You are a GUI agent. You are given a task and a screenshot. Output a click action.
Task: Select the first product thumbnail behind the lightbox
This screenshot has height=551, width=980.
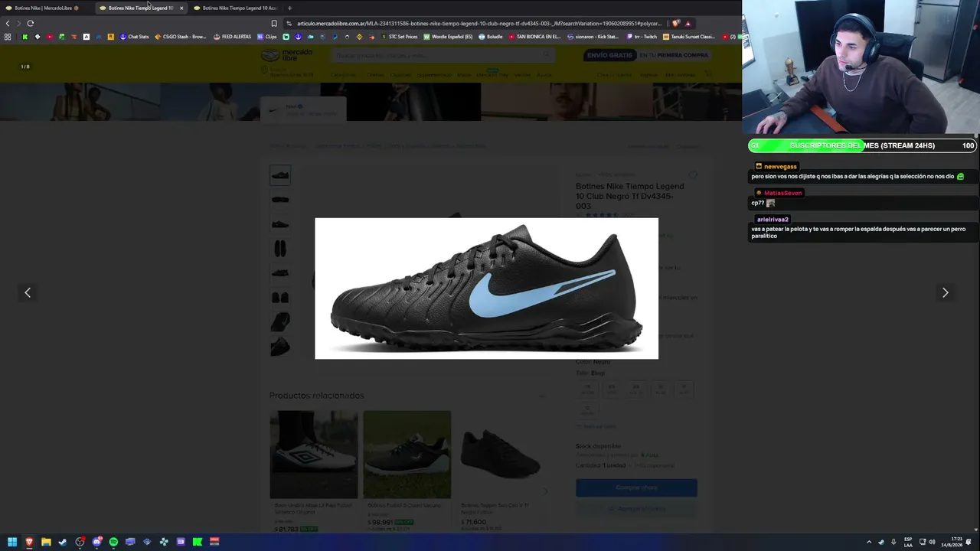click(280, 175)
